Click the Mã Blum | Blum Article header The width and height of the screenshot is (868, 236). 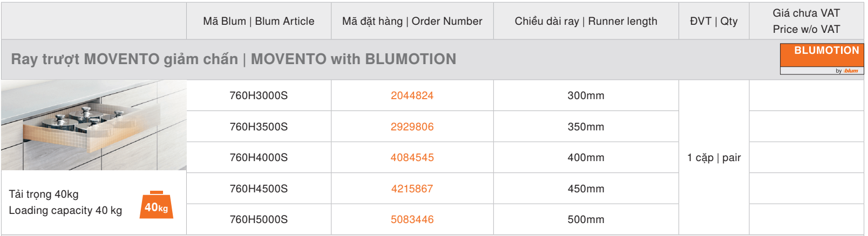[259, 21]
